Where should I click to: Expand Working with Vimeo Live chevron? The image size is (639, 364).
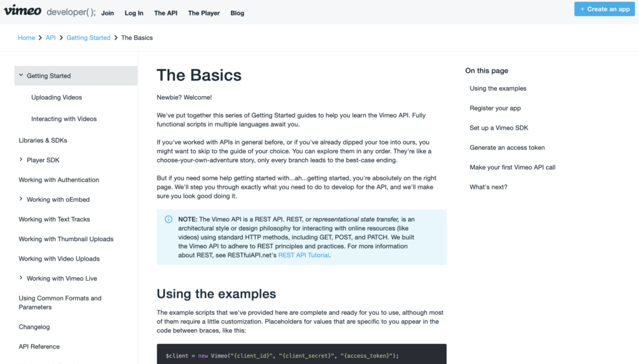pos(21,278)
